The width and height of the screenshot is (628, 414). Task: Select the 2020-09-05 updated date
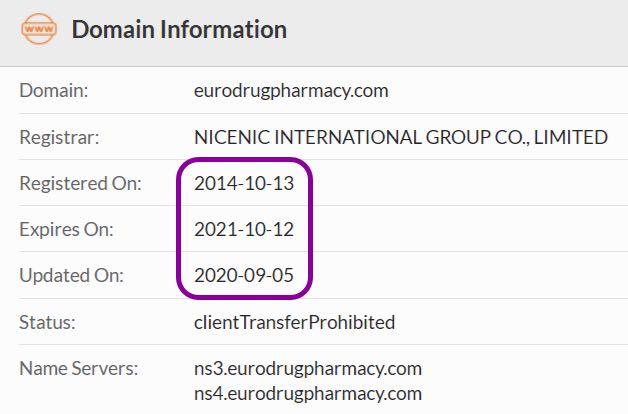pos(244,275)
